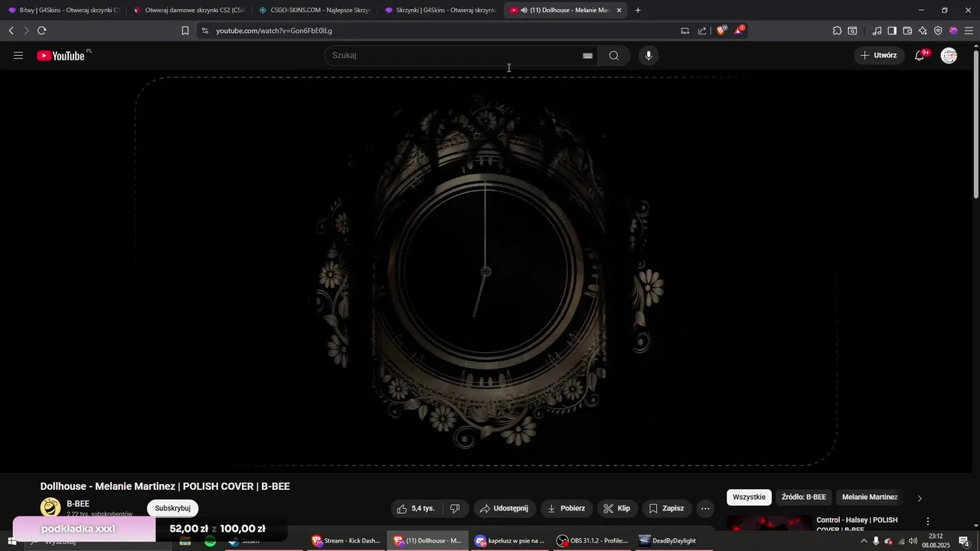Reload the YouTube page
The image size is (980, 551).
(x=41, y=31)
